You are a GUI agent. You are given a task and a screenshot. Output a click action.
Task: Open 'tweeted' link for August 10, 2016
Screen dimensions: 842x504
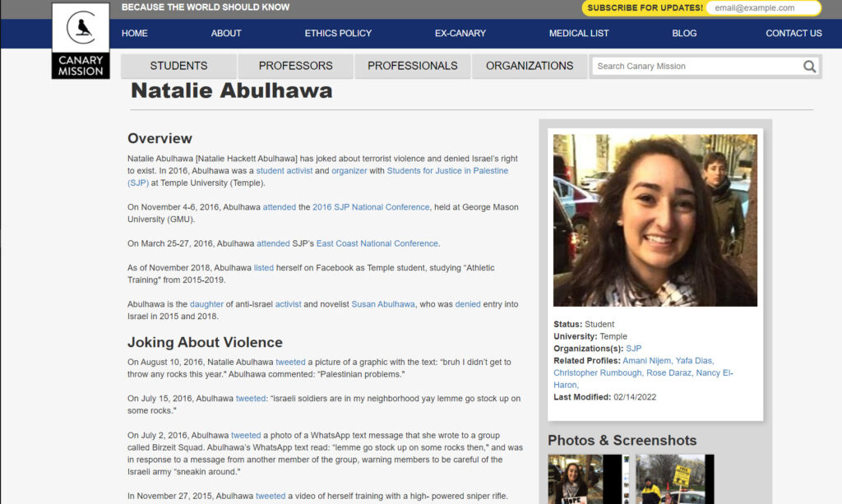290,363
